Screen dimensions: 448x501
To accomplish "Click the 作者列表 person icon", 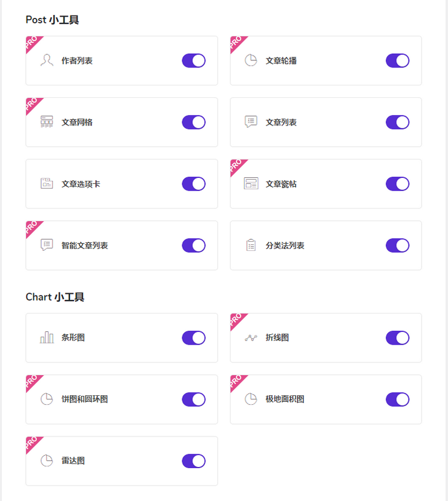I will point(47,60).
